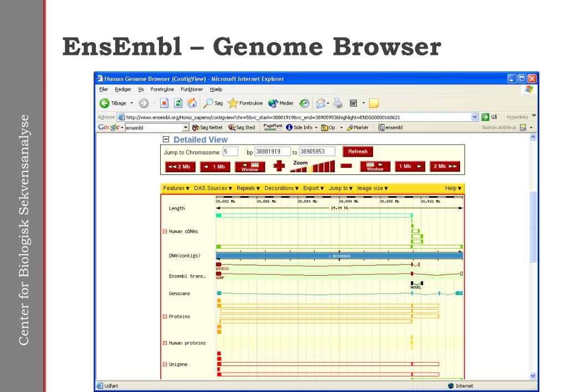567x392 pixels.
Task: Open the mail envelope icon
Action: click(x=321, y=104)
